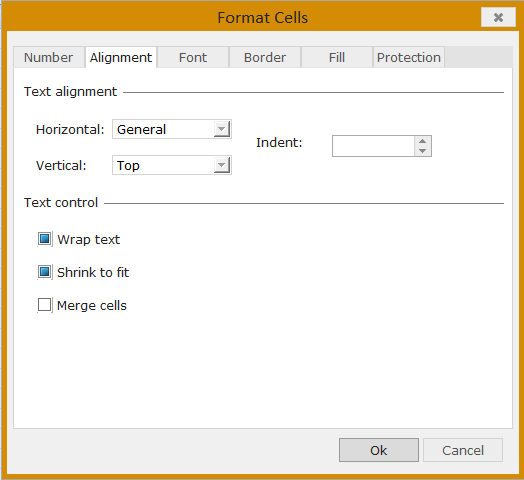This screenshot has width=524, height=480.
Task: Expand the Vertical alignment dropdown arrow
Action: (x=221, y=165)
